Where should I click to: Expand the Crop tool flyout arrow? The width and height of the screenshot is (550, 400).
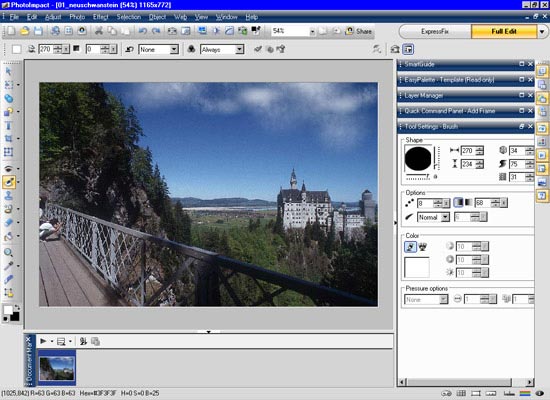point(18,139)
